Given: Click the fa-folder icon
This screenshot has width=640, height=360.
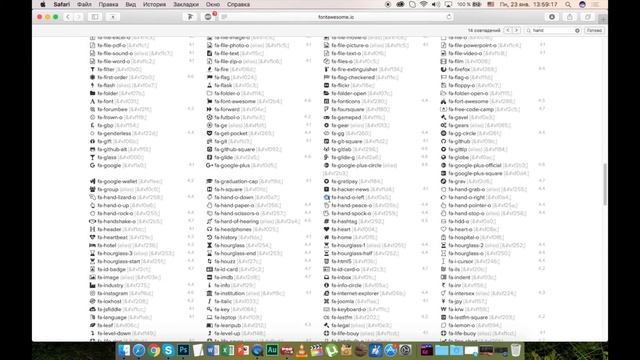Looking at the screenshot, I should click(92, 93).
